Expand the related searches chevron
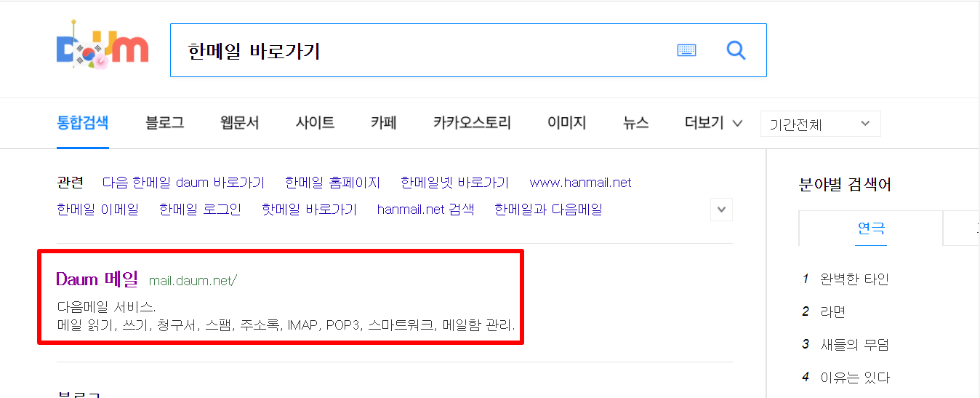Viewport: 980px width, 398px height. (x=721, y=210)
